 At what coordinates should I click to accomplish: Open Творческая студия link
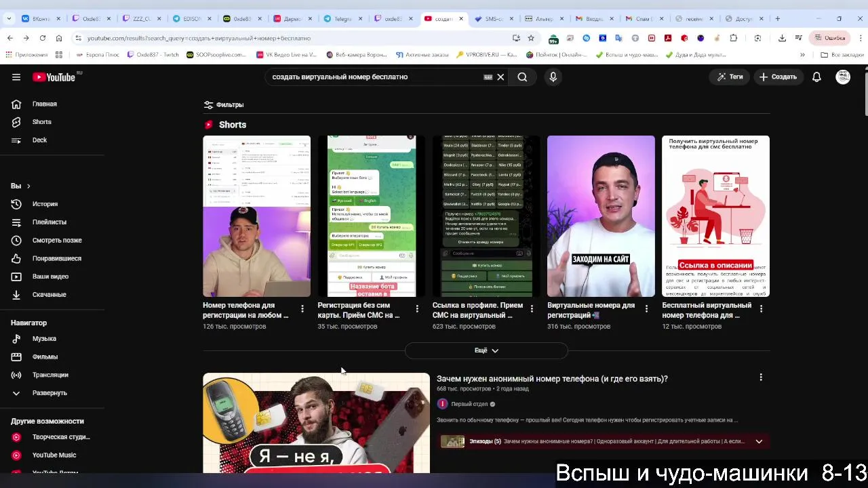tap(52, 437)
